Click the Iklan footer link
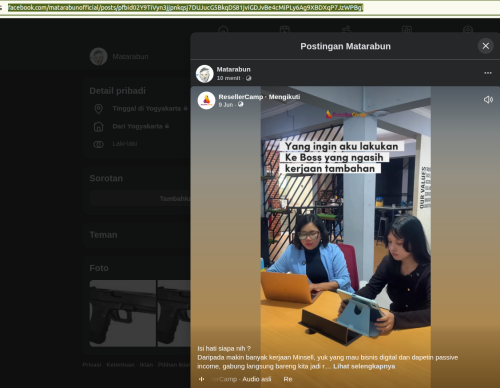 (x=146, y=365)
